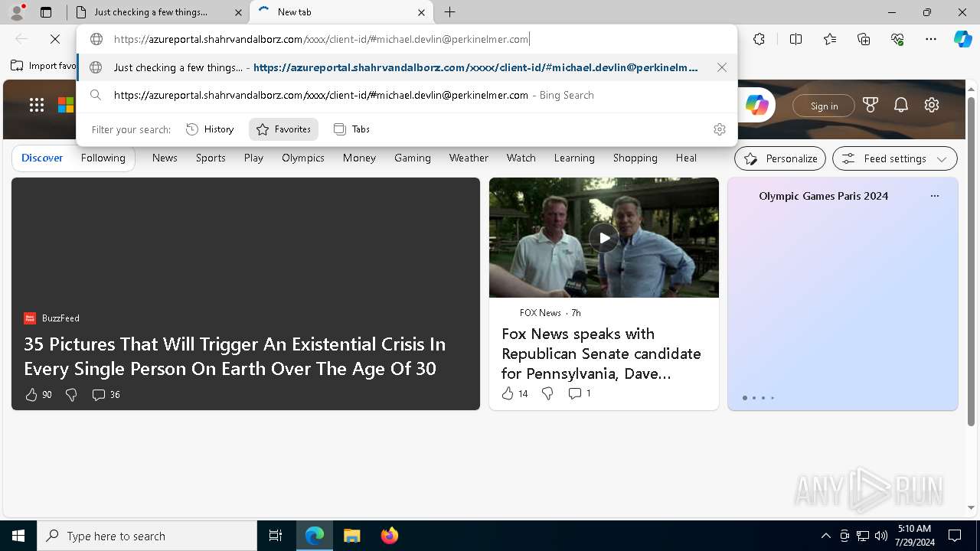Like the Fox News story
This screenshot has width=980, height=551.
(x=514, y=393)
